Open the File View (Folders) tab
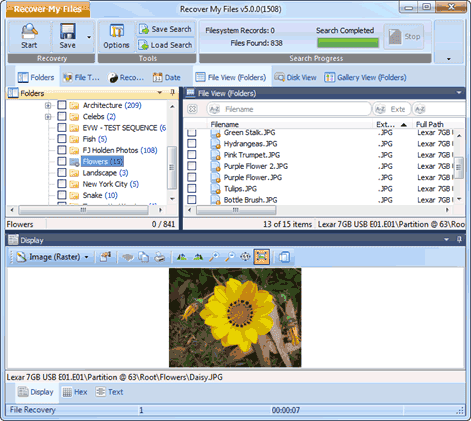This screenshot has width=471, height=421. tap(231, 77)
